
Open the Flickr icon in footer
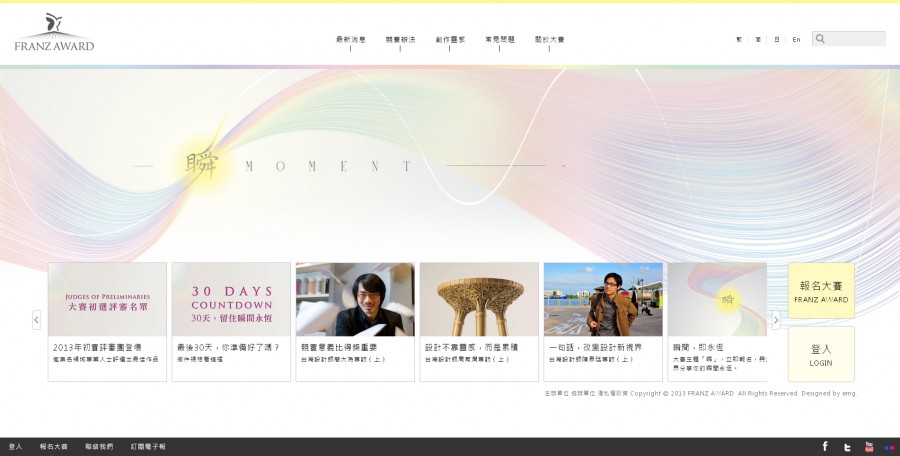[x=889, y=447]
